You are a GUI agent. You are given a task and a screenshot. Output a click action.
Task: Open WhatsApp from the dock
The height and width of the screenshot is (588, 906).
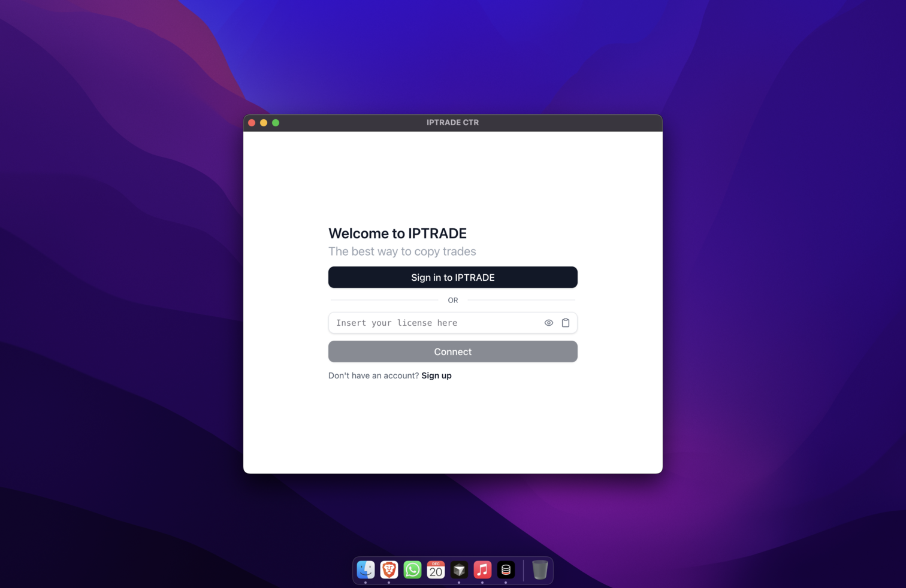click(412, 569)
